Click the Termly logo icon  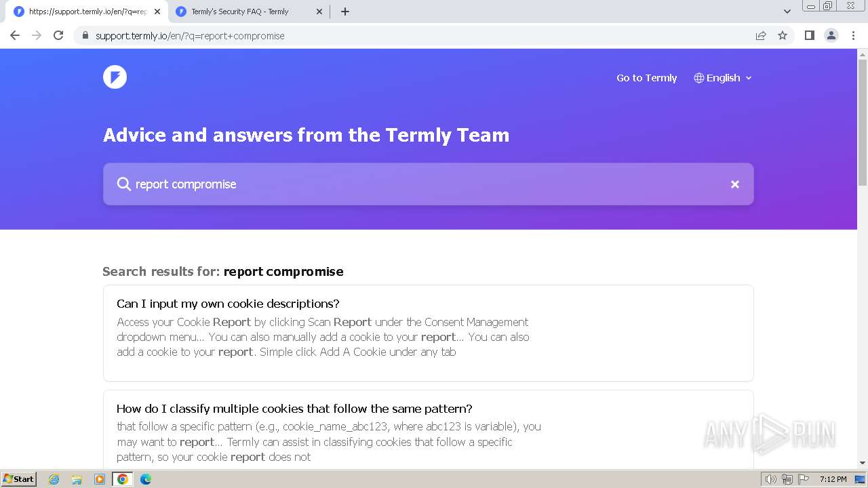pos(115,77)
